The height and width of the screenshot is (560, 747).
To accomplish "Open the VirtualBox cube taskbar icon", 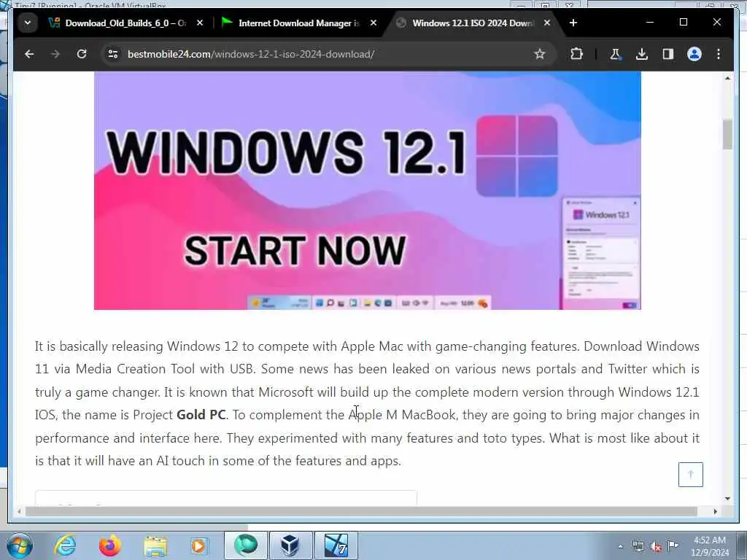I will tap(290, 545).
